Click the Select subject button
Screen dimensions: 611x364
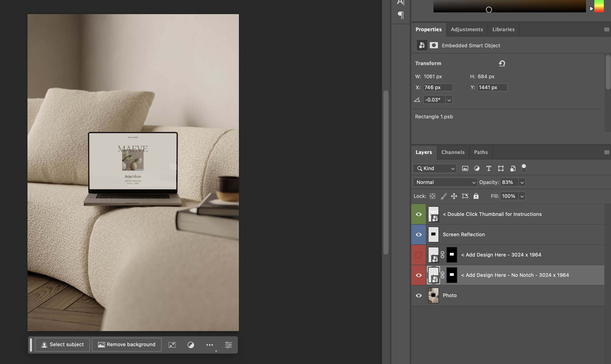click(x=62, y=344)
